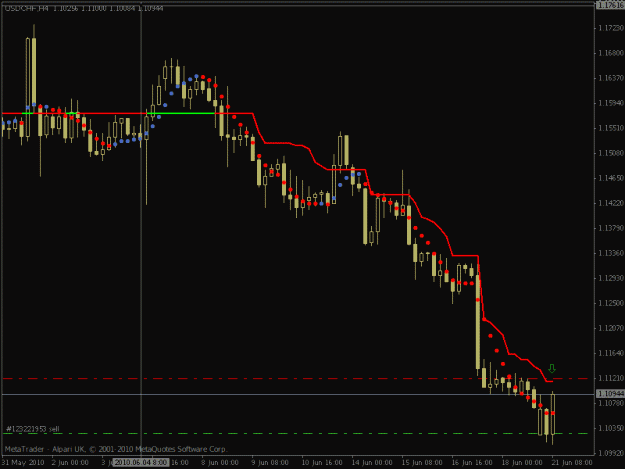Click the latest candlestick at 21 Jun
Viewport: 625px width, 469px height.
552,417
